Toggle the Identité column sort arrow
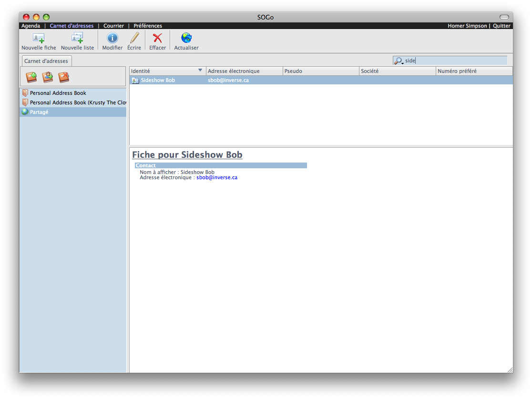The image size is (532, 399). (200, 70)
